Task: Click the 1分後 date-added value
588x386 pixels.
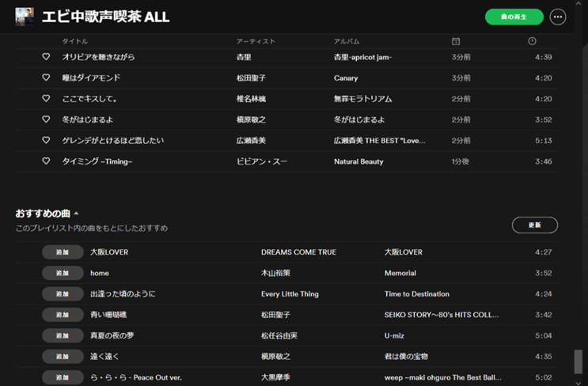Action: point(460,161)
